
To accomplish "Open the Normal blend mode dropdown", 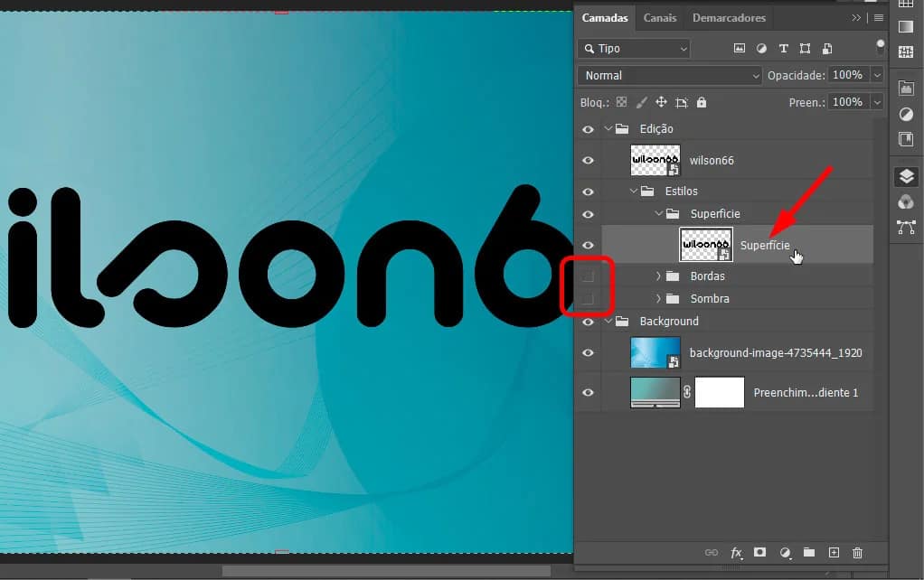I will [669, 75].
